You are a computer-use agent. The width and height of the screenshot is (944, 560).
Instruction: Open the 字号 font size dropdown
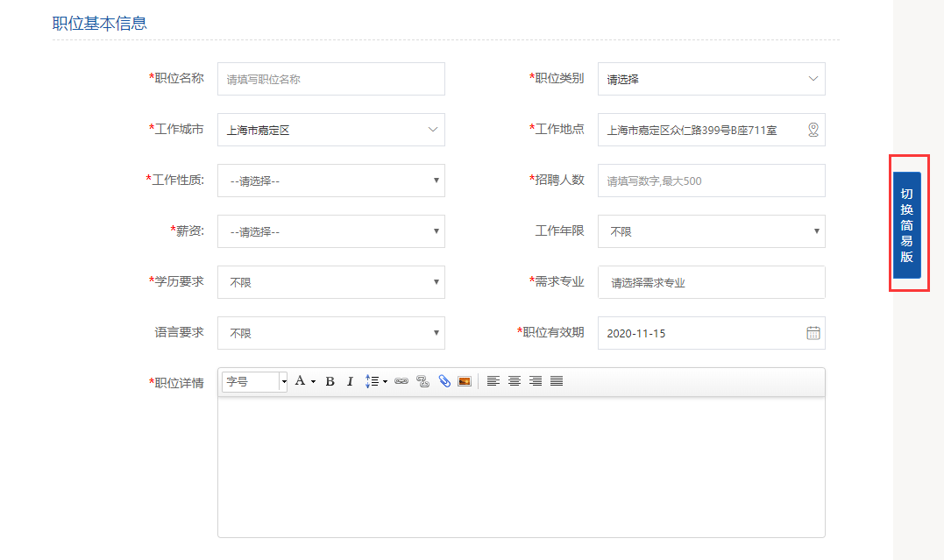point(255,381)
